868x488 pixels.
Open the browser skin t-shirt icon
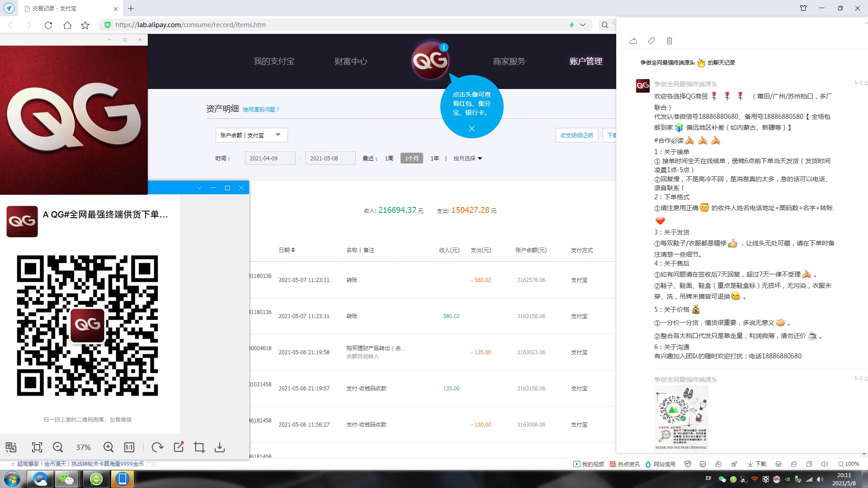pos(803,8)
